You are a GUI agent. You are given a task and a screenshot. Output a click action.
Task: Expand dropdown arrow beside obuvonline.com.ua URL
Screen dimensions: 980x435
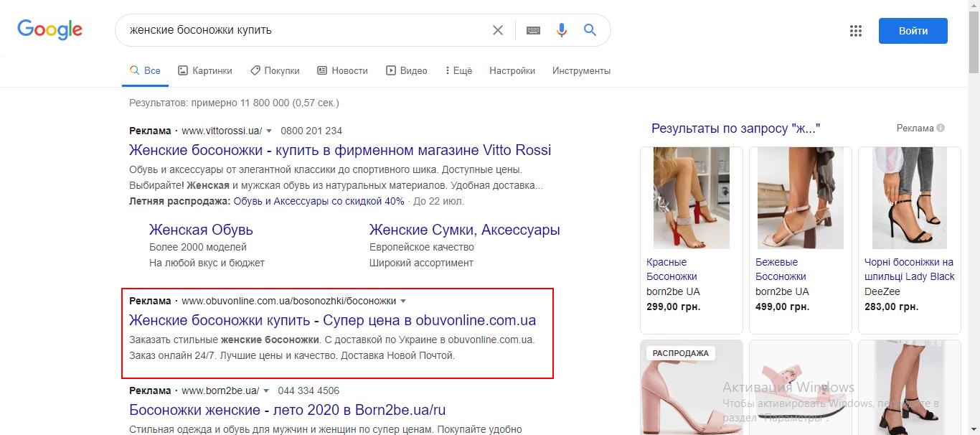click(403, 301)
